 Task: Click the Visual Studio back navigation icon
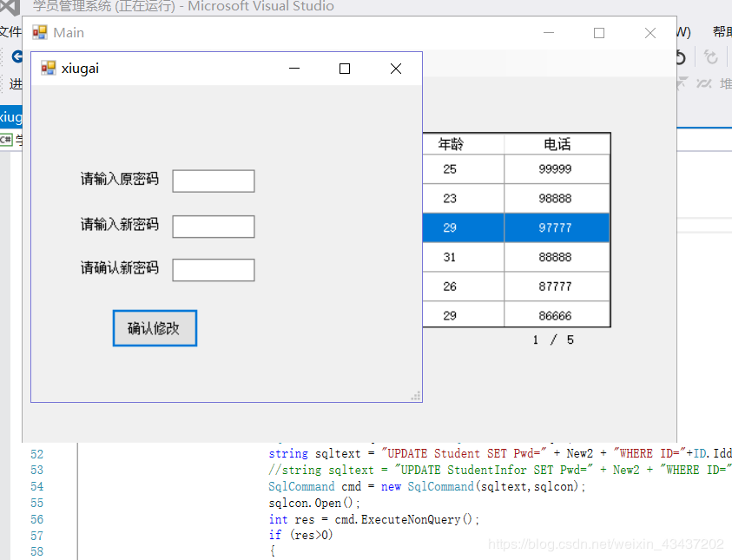16,57
